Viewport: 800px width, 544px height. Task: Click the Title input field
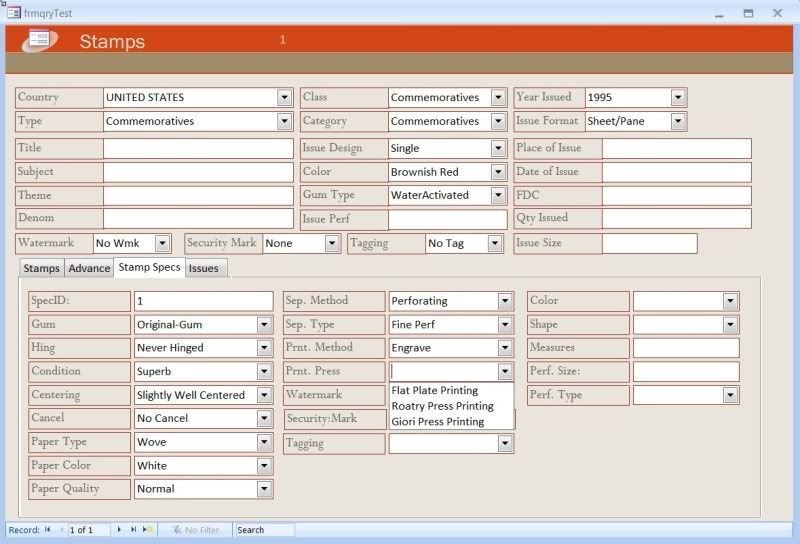click(x=198, y=148)
